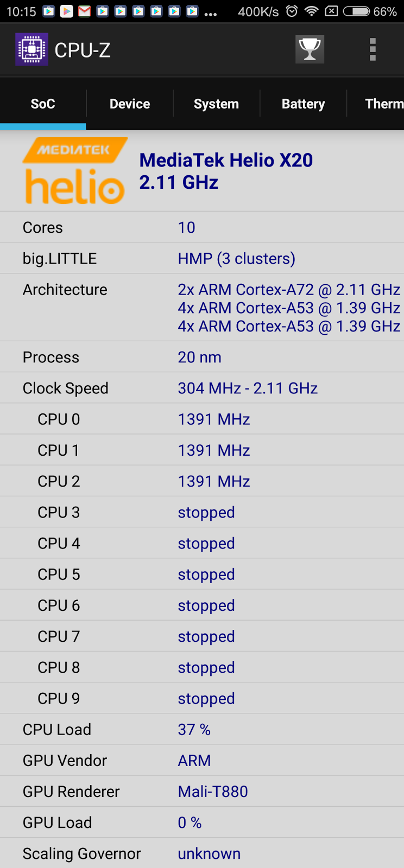This screenshot has width=404, height=868.
Task: Select the SoC tab
Action: [x=43, y=104]
